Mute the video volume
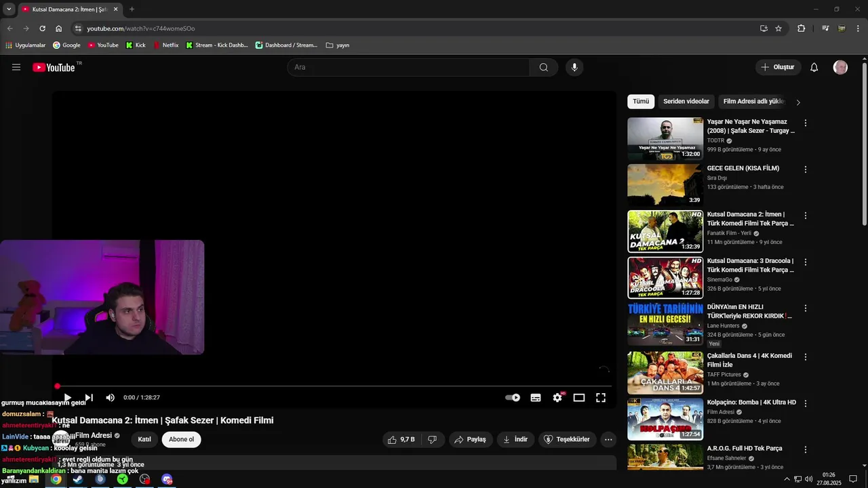This screenshot has width=868, height=488. 110,398
